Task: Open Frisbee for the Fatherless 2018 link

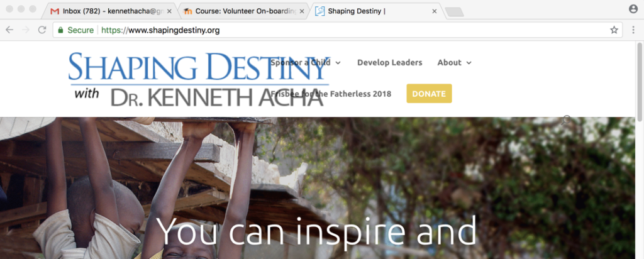Action: pos(331,94)
